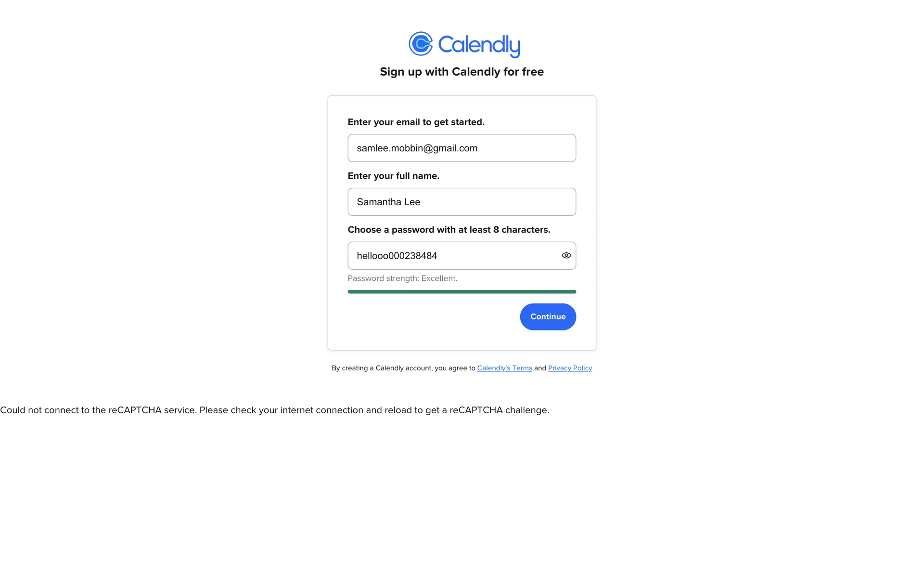Click the samlee.mobbin@gmail.com text in email box
The height and width of the screenshot is (578, 924).
(417, 148)
